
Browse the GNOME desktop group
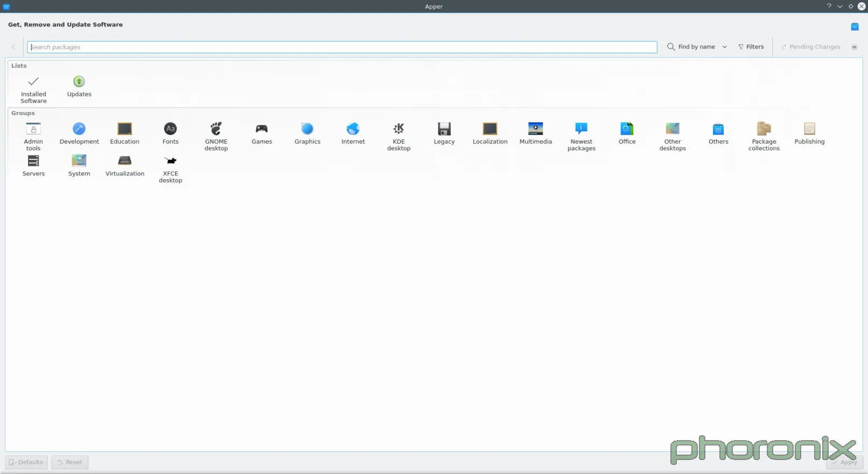point(216,136)
